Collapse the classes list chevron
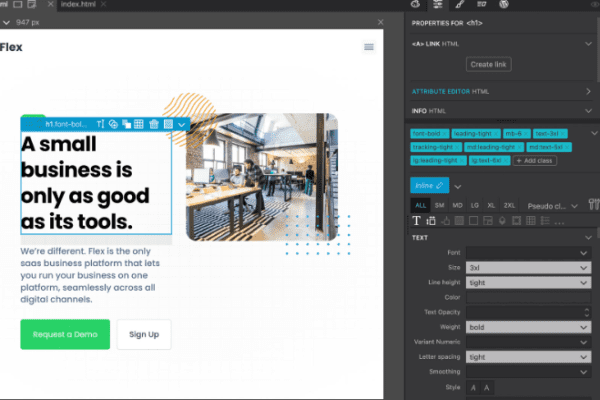 [594, 133]
